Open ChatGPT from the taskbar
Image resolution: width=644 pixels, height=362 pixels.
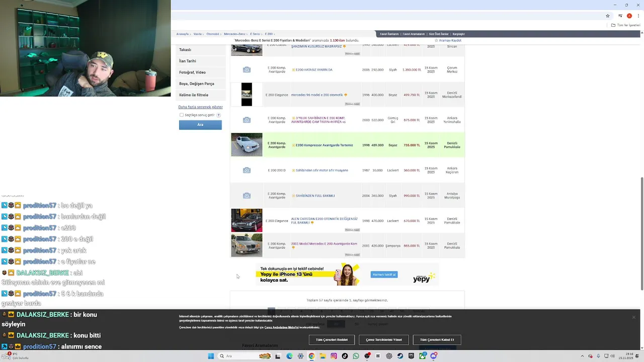(389, 356)
